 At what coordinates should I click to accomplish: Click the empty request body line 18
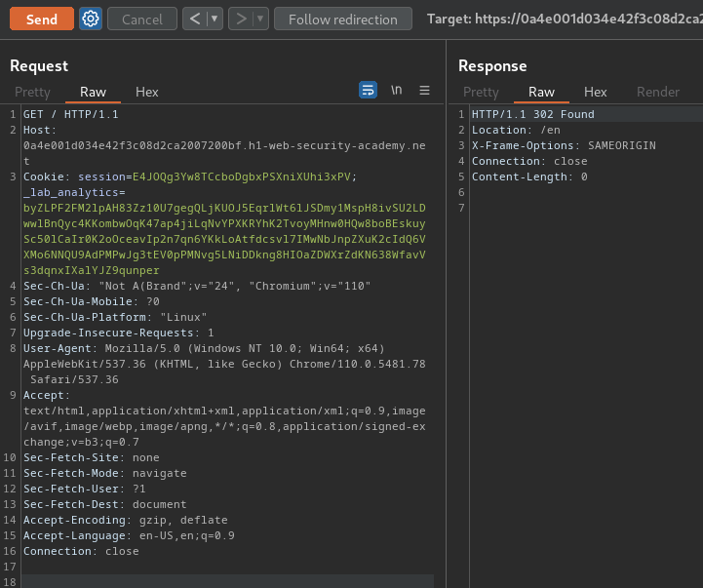click(228, 582)
